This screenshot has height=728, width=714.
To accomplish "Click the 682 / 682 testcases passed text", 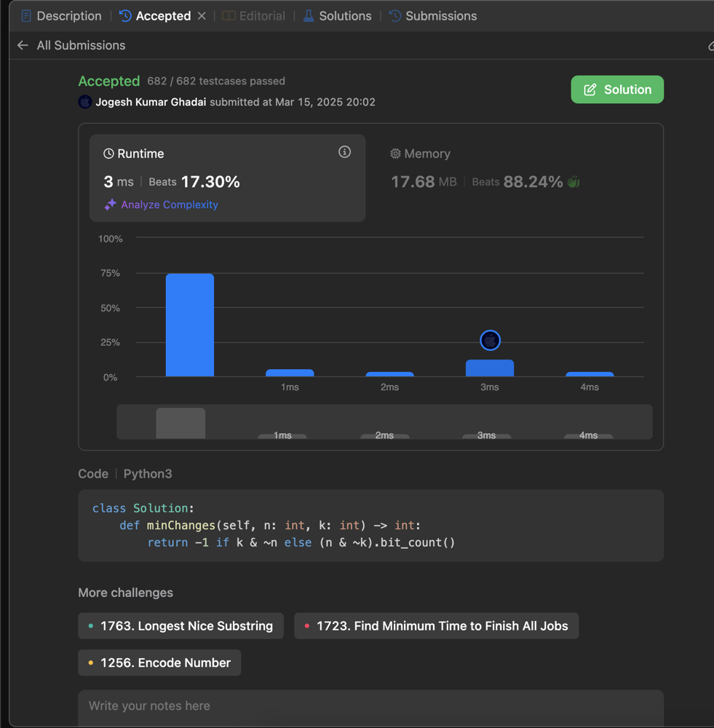I will pos(216,81).
